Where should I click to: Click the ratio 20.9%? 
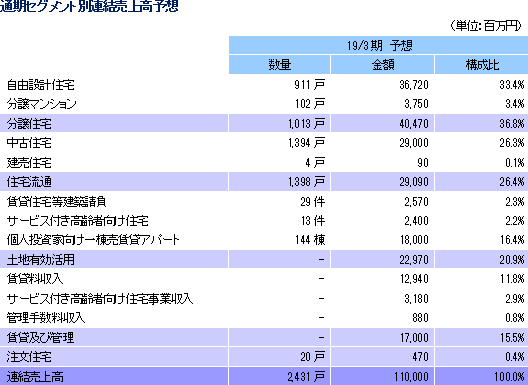(512, 260)
